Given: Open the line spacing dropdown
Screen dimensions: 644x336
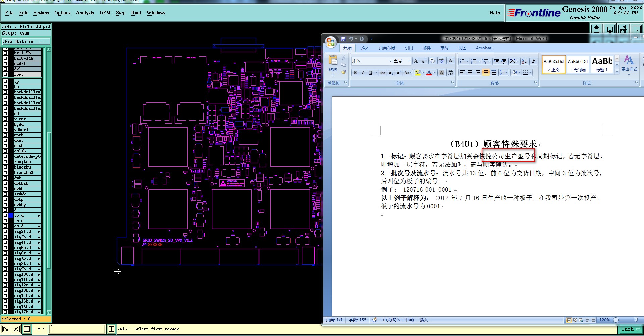Looking at the screenshot, I should tap(503, 73).
